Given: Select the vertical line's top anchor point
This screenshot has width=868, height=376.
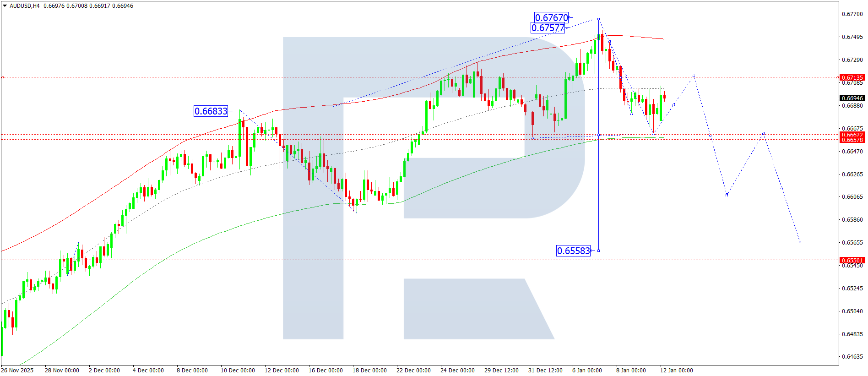Looking at the screenshot, I should [x=598, y=19].
